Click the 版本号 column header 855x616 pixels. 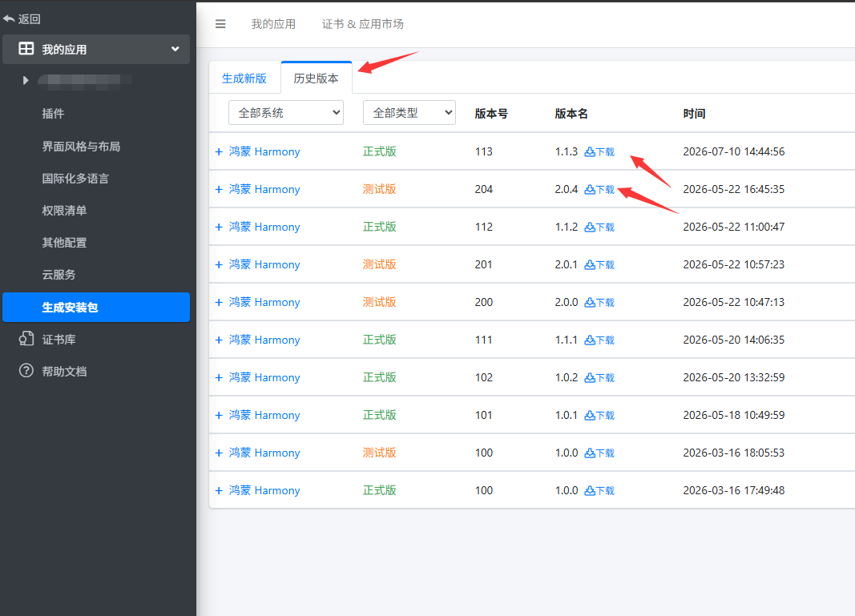(491, 114)
